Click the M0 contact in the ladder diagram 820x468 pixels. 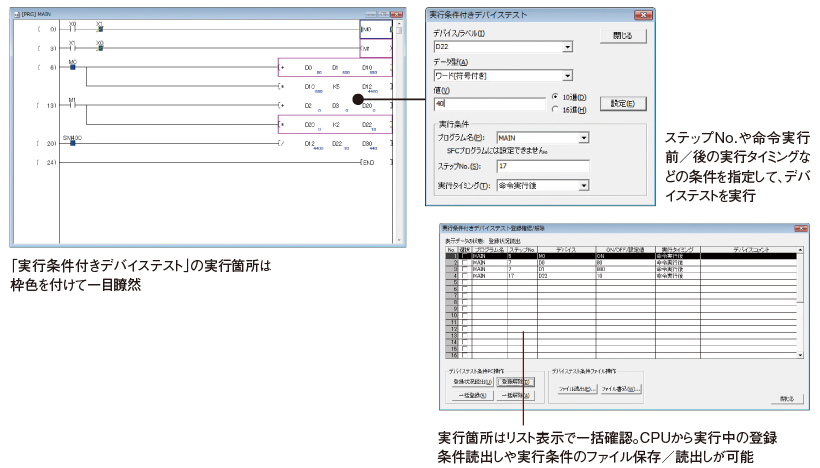73,68
